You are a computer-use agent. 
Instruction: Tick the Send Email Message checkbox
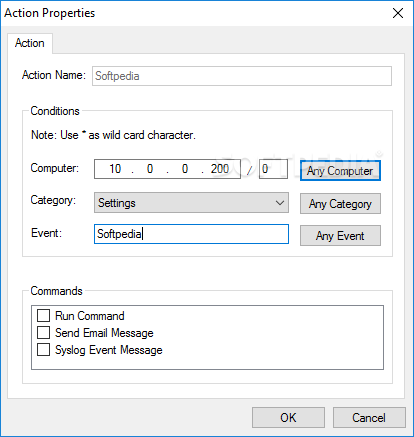(44, 333)
